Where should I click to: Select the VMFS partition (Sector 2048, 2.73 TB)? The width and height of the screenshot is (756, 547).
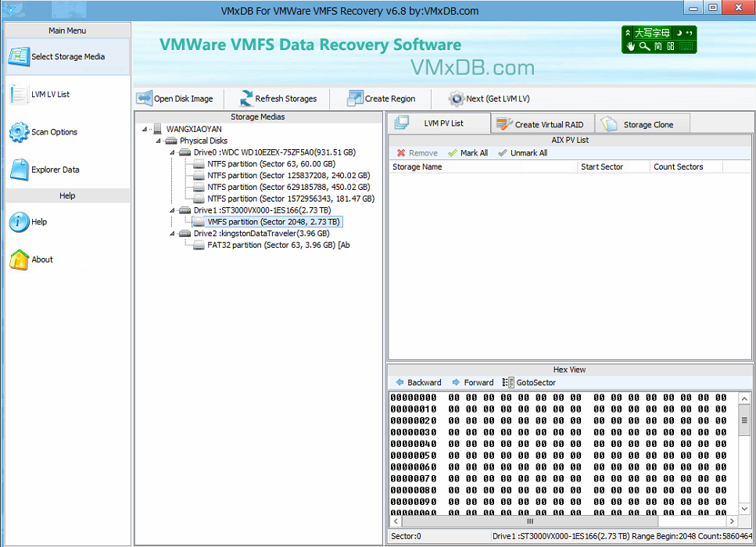pos(274,222)
